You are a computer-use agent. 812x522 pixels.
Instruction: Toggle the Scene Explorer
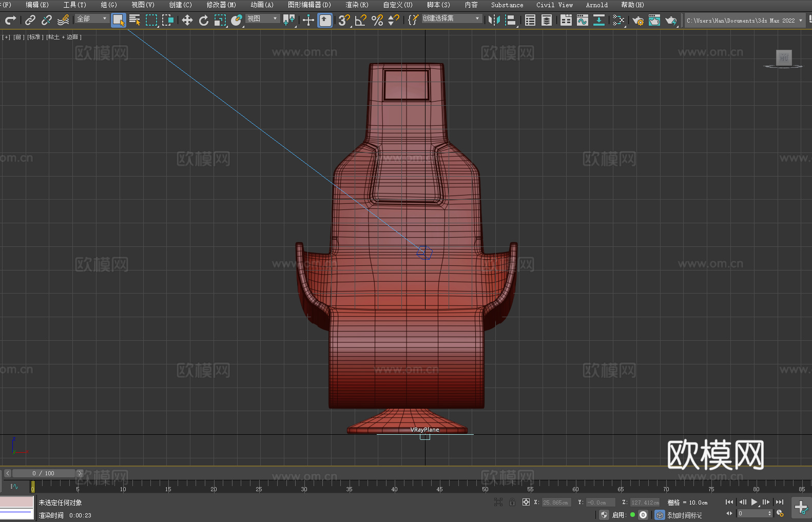pyautogui.click(x=530, y=20)
